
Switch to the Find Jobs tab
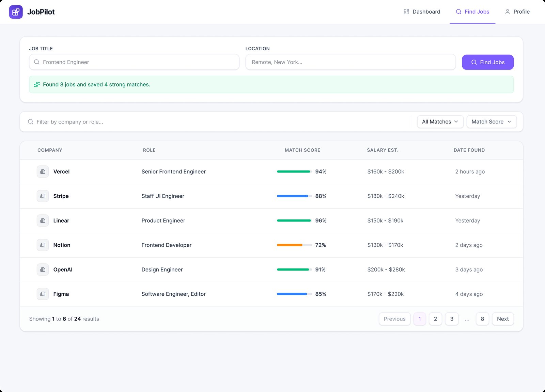pos(472,12)
